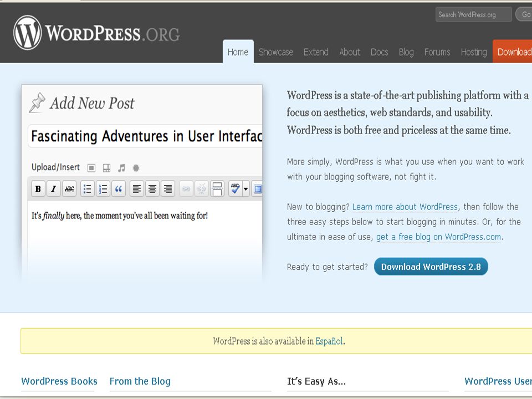Toggle fullscreen mode editor icon
The image size is (532, 399).
tap(257, 188)
